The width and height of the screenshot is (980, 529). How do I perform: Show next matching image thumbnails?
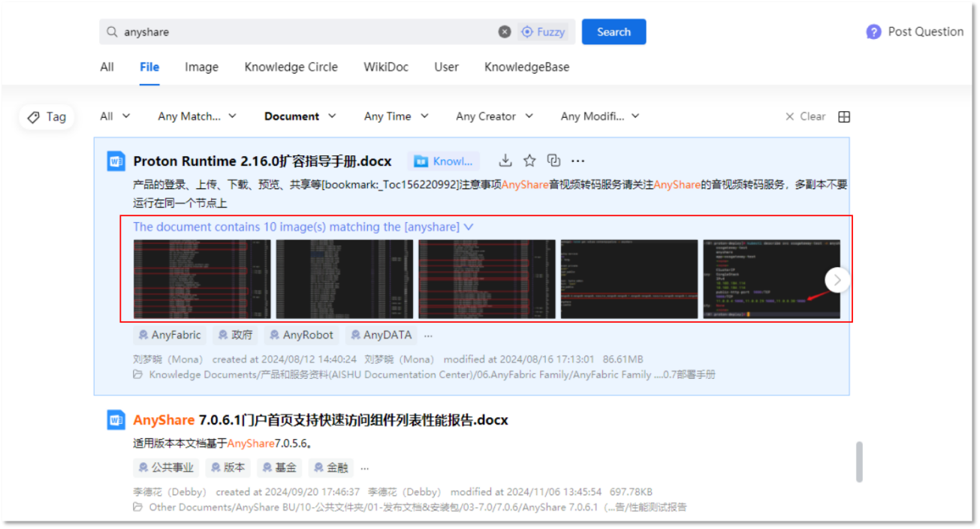point(837,280)
